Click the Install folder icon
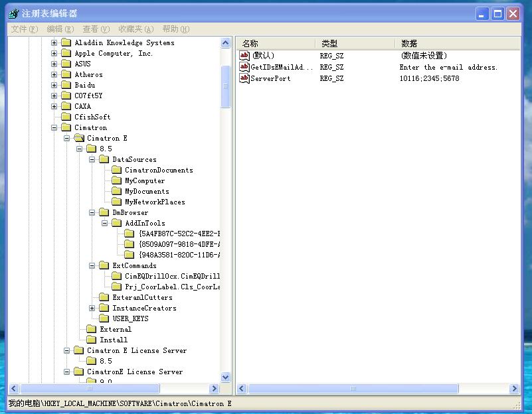The image size is (532, 414). point(92,340)
